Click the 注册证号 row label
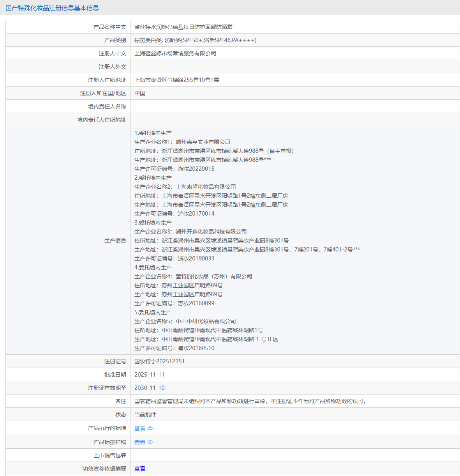Screen dimensions: 460x476 click(x=115, y=361)
